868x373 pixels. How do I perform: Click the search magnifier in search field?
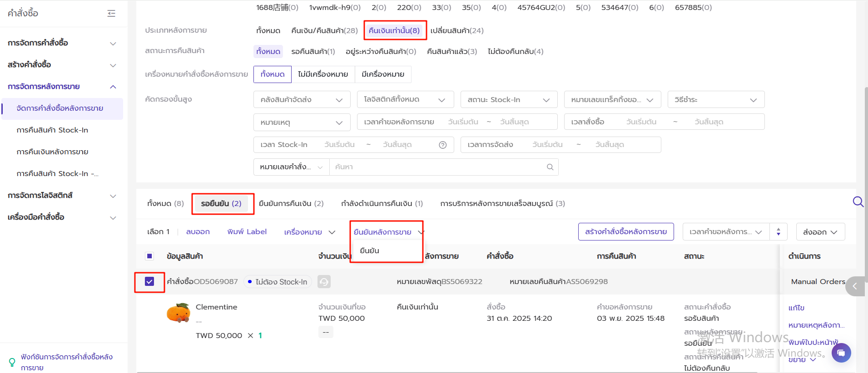coord(550,167)
